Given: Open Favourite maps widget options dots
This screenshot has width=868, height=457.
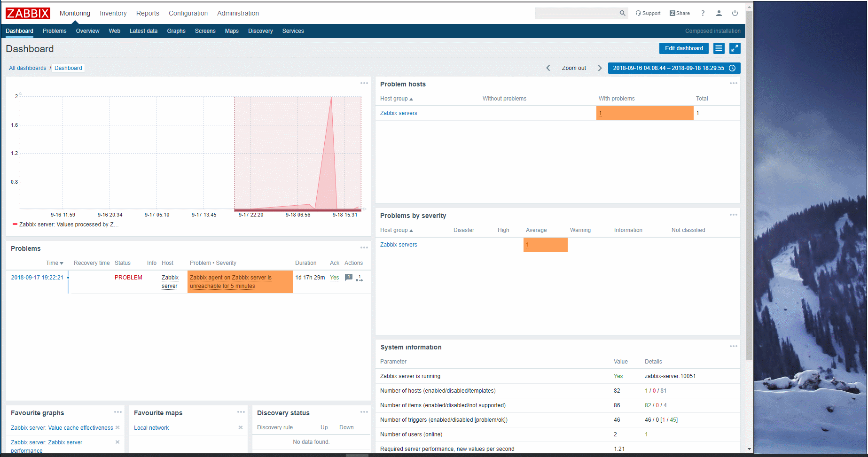Looking at the screenshot, I should [x=241, y=412].
